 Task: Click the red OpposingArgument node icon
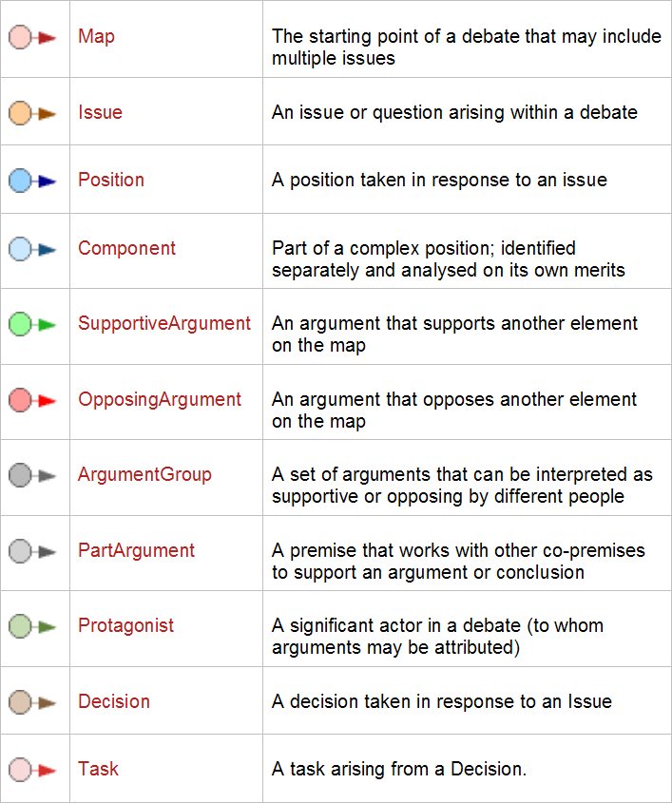click(32, 400)
